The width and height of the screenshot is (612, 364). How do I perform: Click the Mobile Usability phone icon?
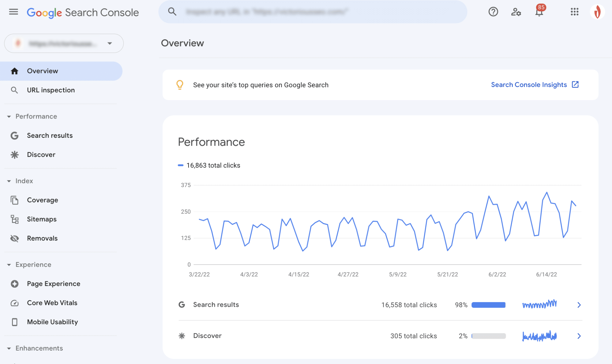click(x=14, y=322)
